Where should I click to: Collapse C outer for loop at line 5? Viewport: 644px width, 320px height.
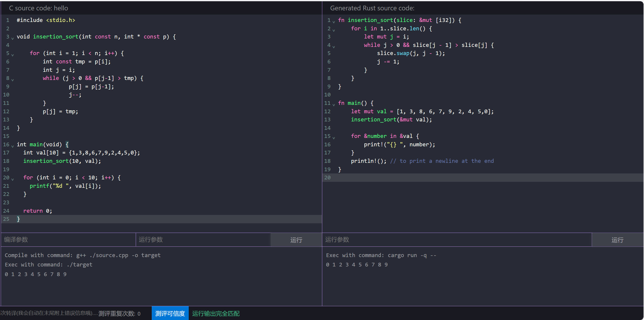click(x=13, y=55)
